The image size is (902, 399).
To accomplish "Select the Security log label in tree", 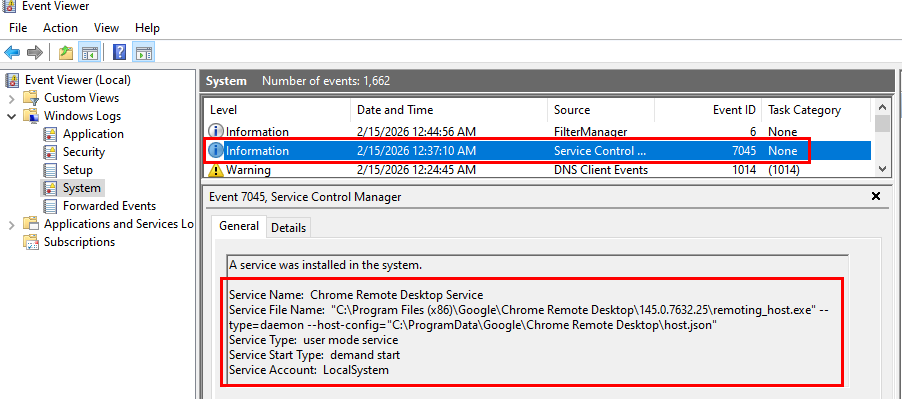I will tap(84, 152).
